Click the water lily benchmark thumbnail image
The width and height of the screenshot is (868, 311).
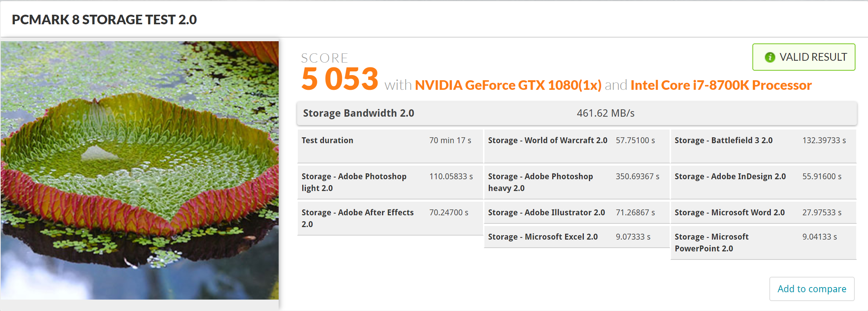coord(140,170)
